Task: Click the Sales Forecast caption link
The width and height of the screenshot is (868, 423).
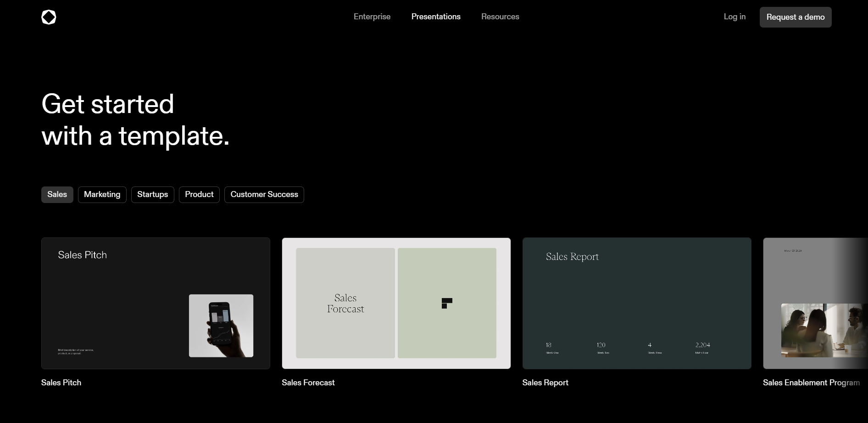Action: pos(308,383)
